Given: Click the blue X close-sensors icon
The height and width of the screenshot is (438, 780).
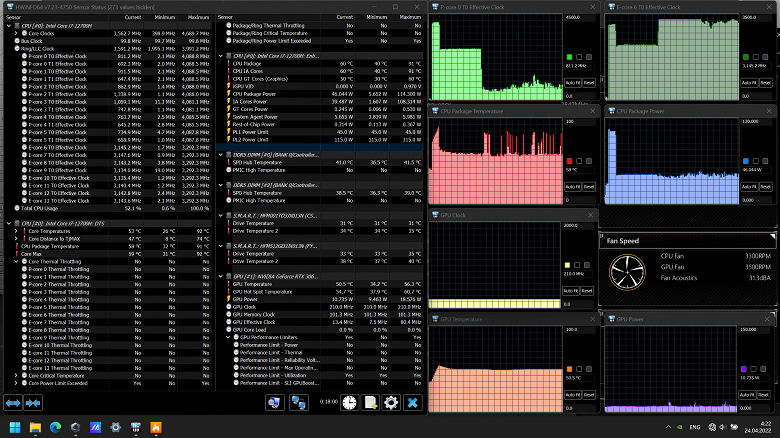Looking at the screenshot, I should pyautogui.click(x=412, y=402).
